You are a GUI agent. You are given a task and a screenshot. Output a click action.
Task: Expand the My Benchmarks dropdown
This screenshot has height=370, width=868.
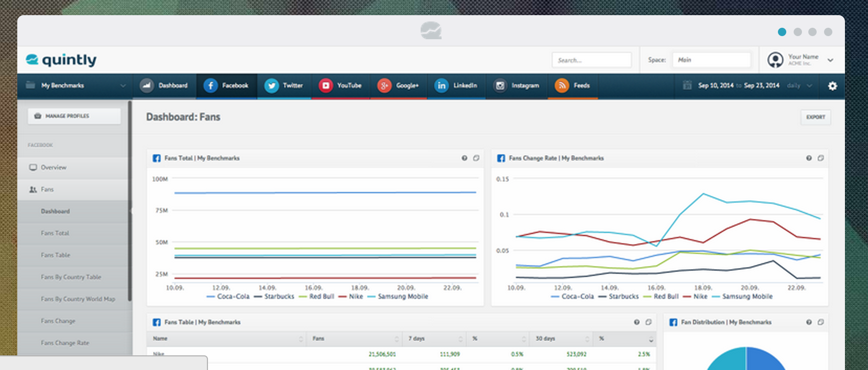(75, 85)
